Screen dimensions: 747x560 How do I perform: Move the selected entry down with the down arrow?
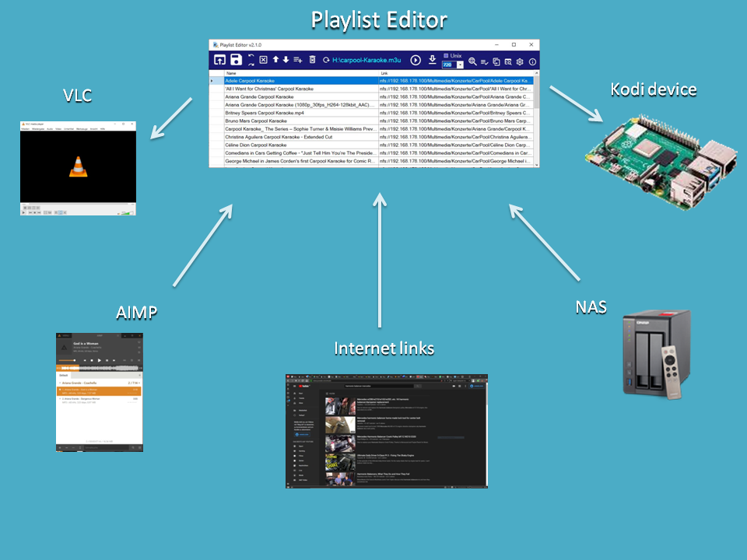(x=286, y=61)
